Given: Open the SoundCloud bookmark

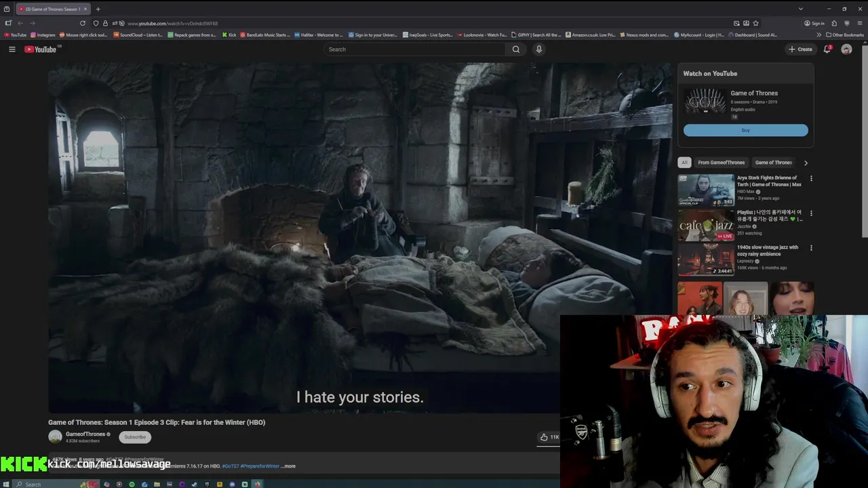Looking at the screenshot, I should tap(138, 35).
